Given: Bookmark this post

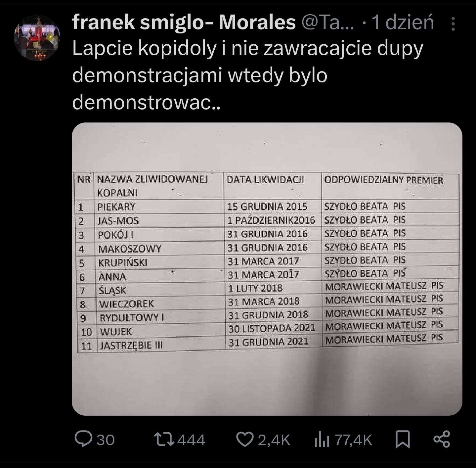Looking at the screenshot, I should [403, 440].
